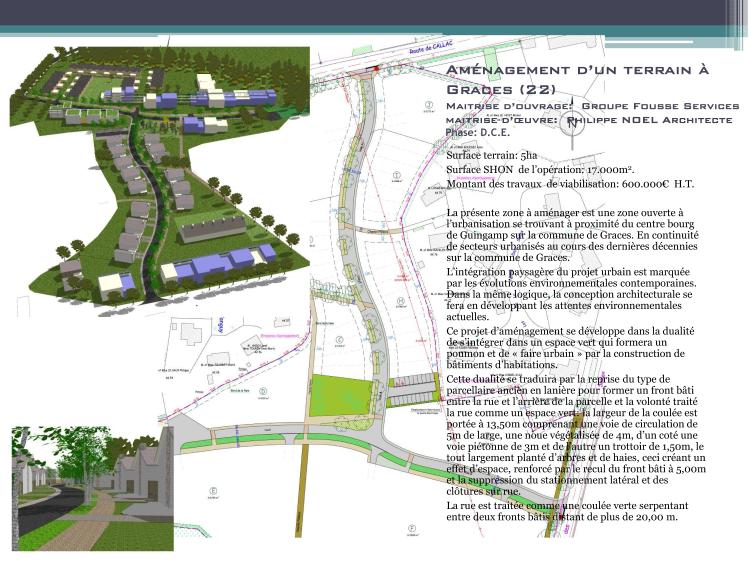Select the line 'Surface terrain: 5ha'
This screenshot has height=561, width=750.
tap(492, 155)
